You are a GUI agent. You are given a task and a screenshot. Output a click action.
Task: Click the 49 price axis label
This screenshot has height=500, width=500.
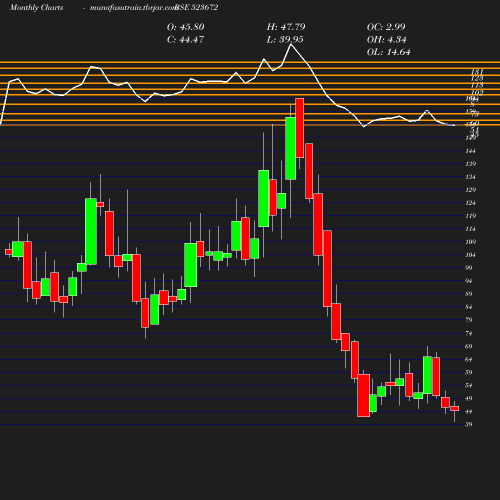click(469, 398)
